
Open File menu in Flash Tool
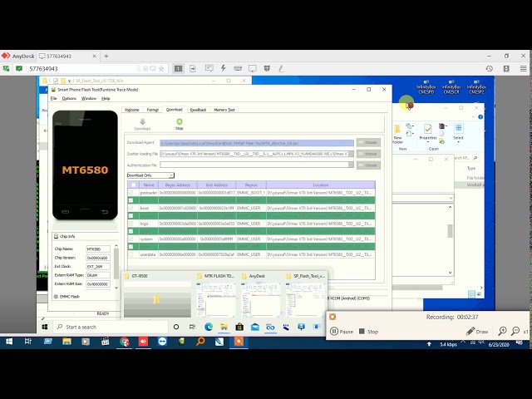pyautogui.click(x=53, y=98)
